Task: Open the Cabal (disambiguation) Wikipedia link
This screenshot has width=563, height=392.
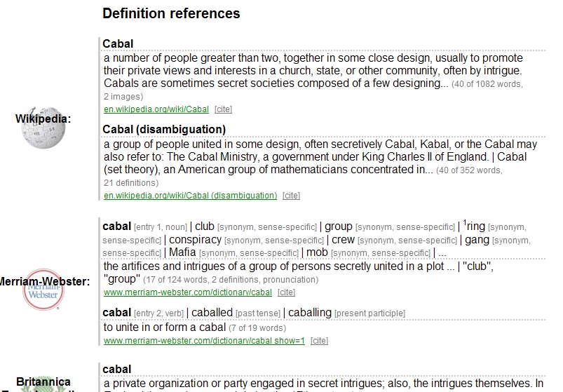Action: [x=190, y=196]
